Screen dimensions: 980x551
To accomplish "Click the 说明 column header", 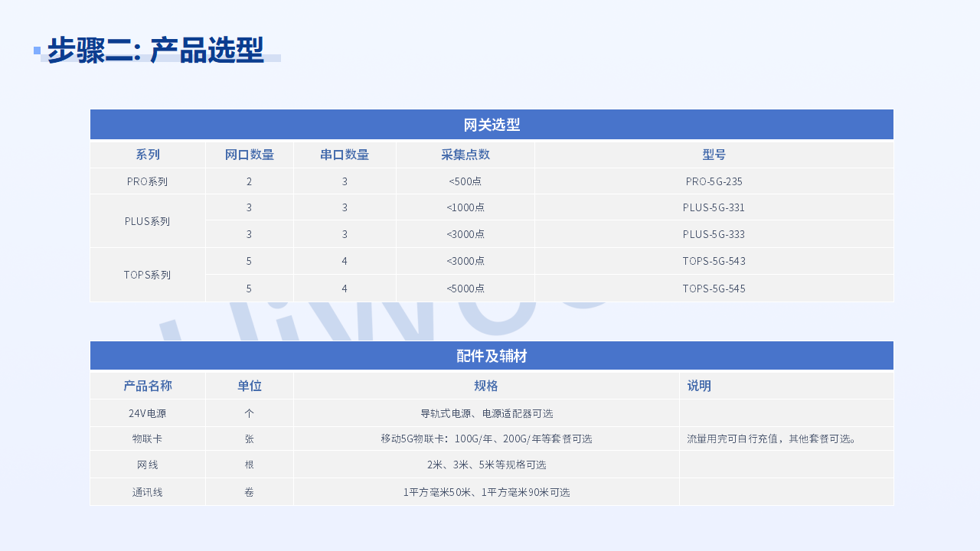I will point(786,386).
